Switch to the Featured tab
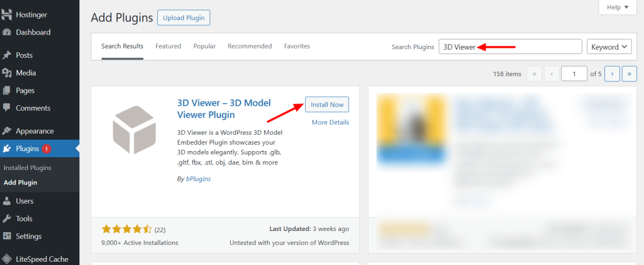This screenshot has height=265, width=644. coord(168,47)
